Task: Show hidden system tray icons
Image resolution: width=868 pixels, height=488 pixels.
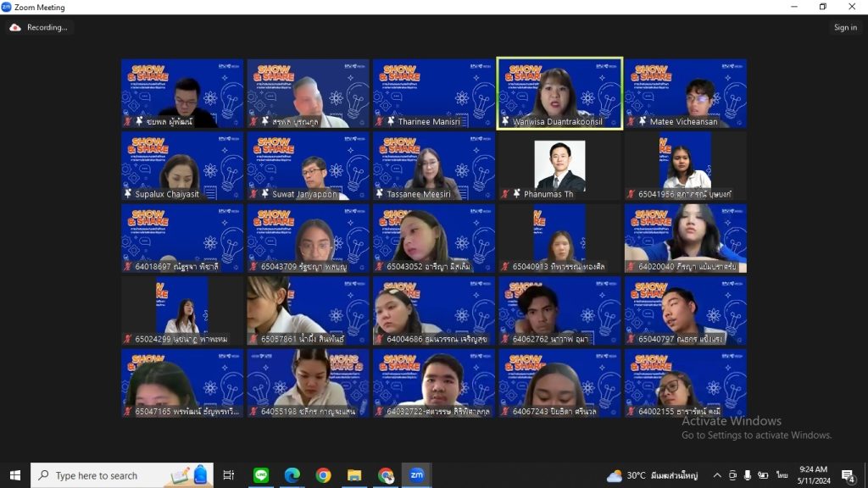Action: [717, 475]
